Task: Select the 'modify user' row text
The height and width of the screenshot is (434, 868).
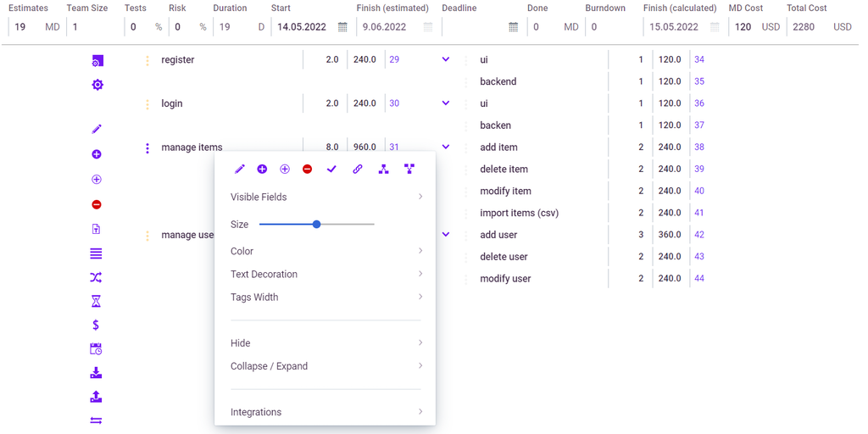Action: [505, 279]
